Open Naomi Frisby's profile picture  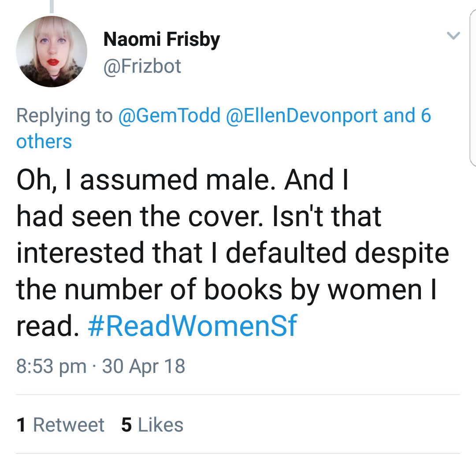tap(52, 51)
